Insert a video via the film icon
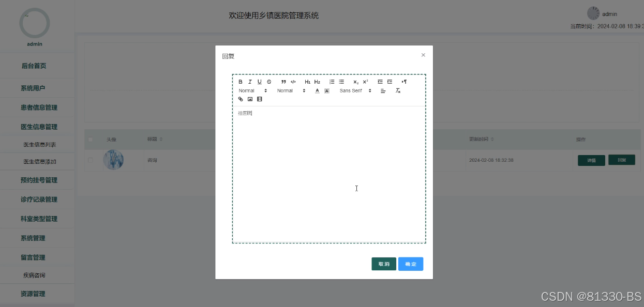Viewport: 644px width, 307px height. click(260, 99)
